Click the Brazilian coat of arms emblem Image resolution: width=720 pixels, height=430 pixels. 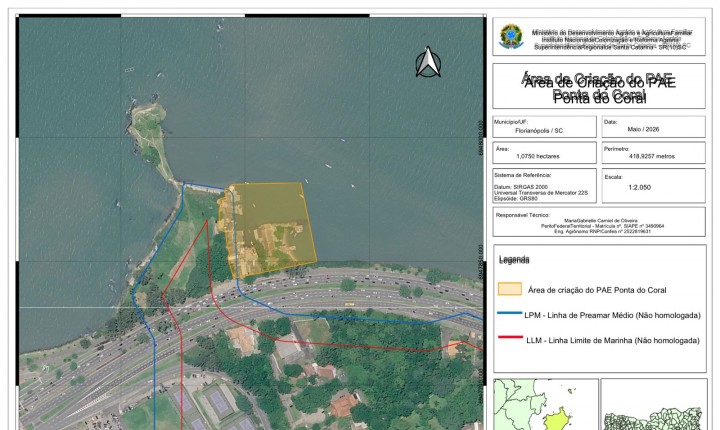click(511, 37)
